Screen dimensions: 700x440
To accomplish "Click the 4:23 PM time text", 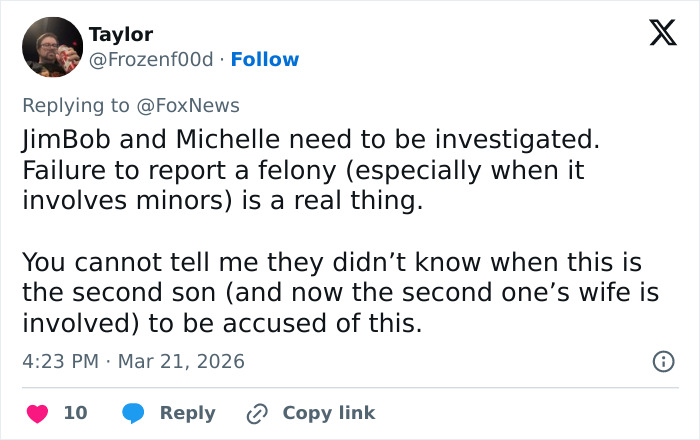I will pyautogui.click(x=59, y=361).
